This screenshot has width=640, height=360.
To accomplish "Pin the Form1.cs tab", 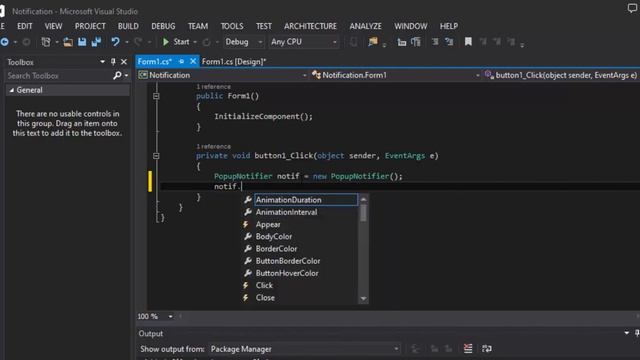I will (x=181, y=61).
